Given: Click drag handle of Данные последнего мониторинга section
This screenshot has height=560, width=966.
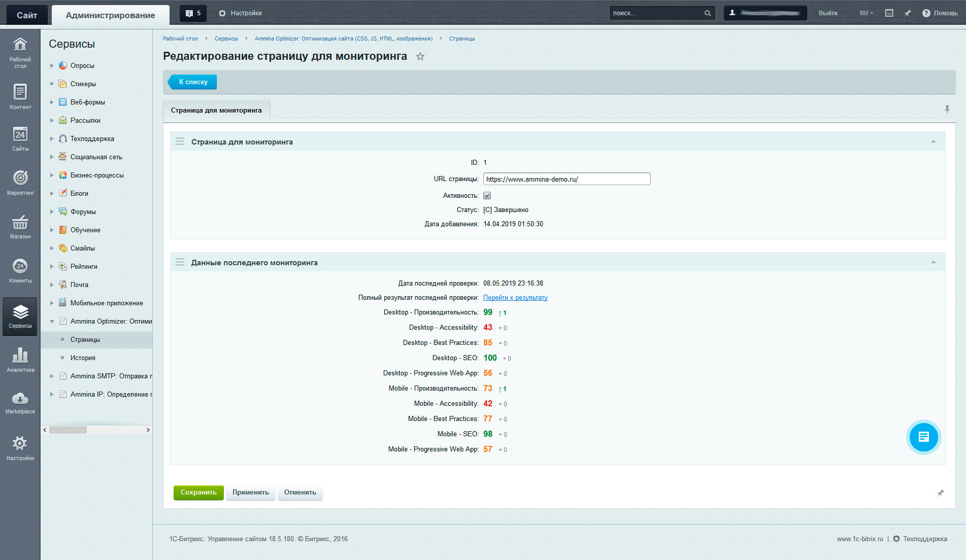Looking at the screenshot, I should coord(180,262).
